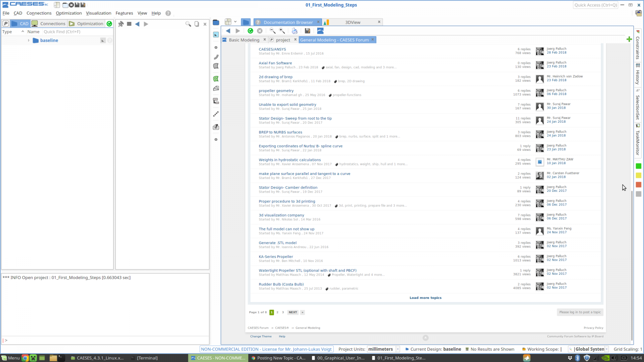
Task: Toggle the P project button in tree panel
Action: 6,24
